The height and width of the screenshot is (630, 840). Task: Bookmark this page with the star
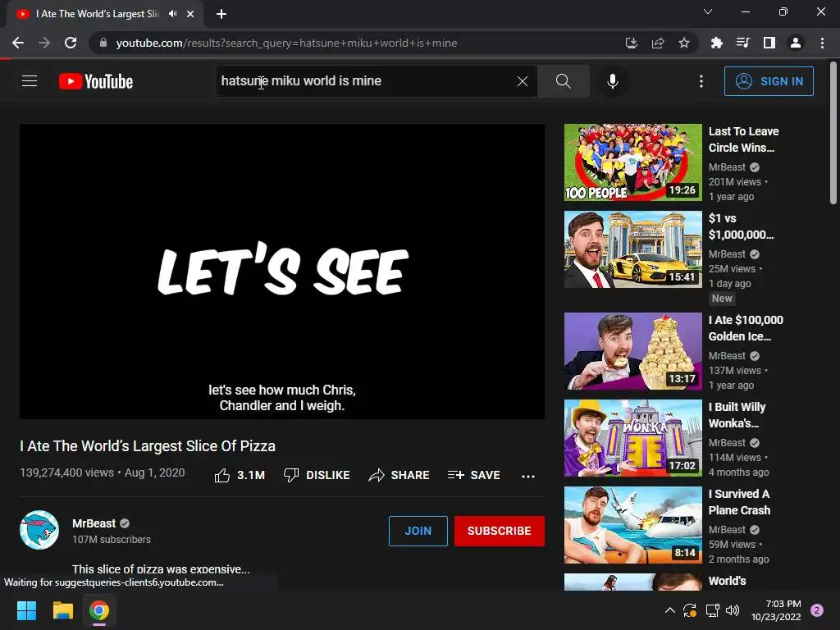[x=683, y=43]
